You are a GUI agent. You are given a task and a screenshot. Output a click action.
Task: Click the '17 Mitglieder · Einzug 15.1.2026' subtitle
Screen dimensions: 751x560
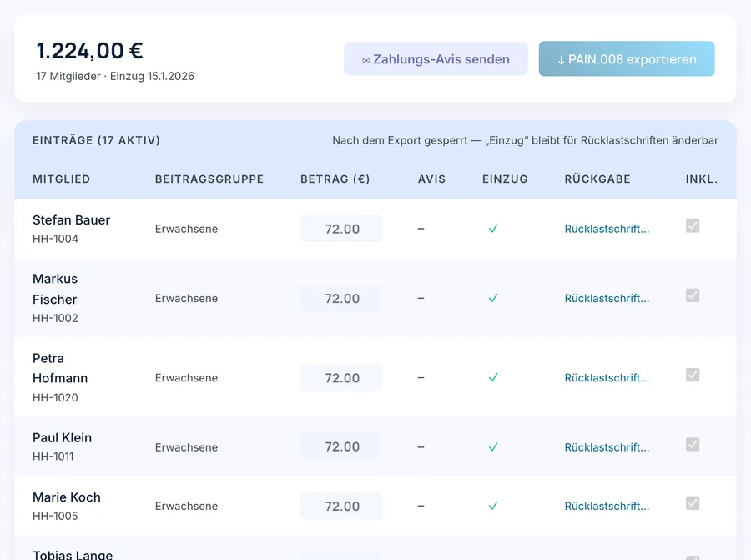(x=115, y=76)
